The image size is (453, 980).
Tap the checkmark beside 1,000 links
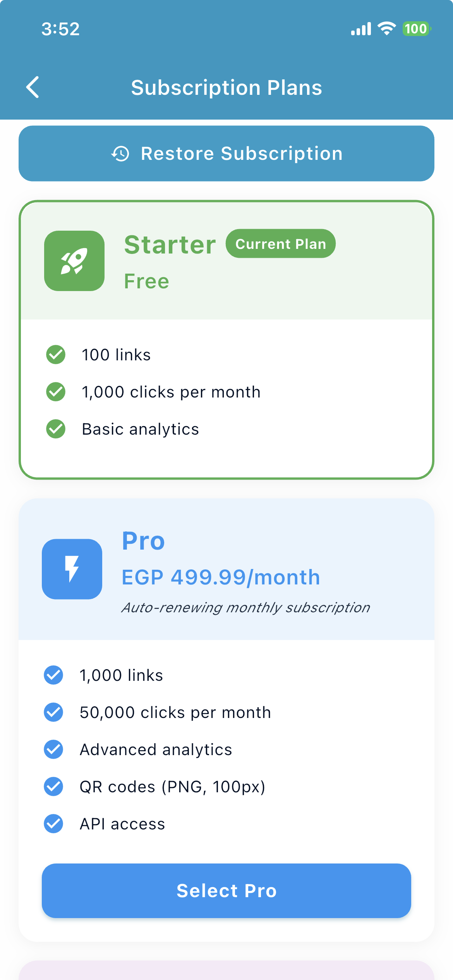tap(53, 675)
